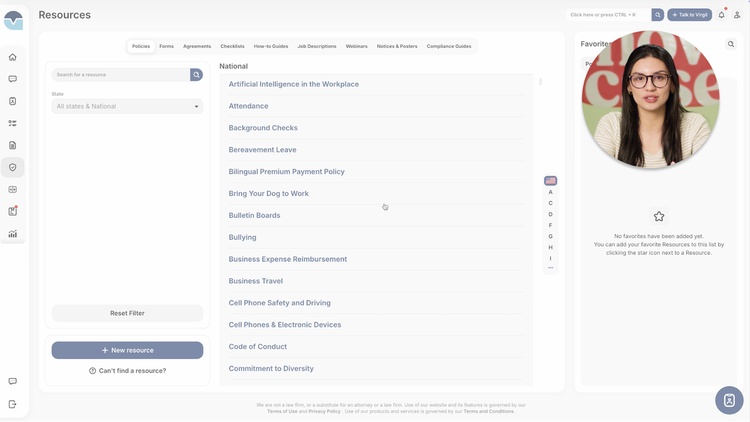Jump to letter D in the index
Image resolution: width=750 pixels, height=422 pixels.
551,214
